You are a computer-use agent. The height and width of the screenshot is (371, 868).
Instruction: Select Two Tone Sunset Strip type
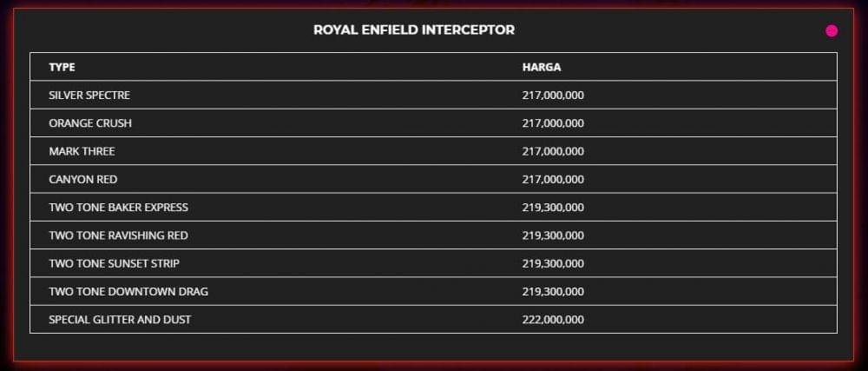pyautogui.click(x=114, y=263)
